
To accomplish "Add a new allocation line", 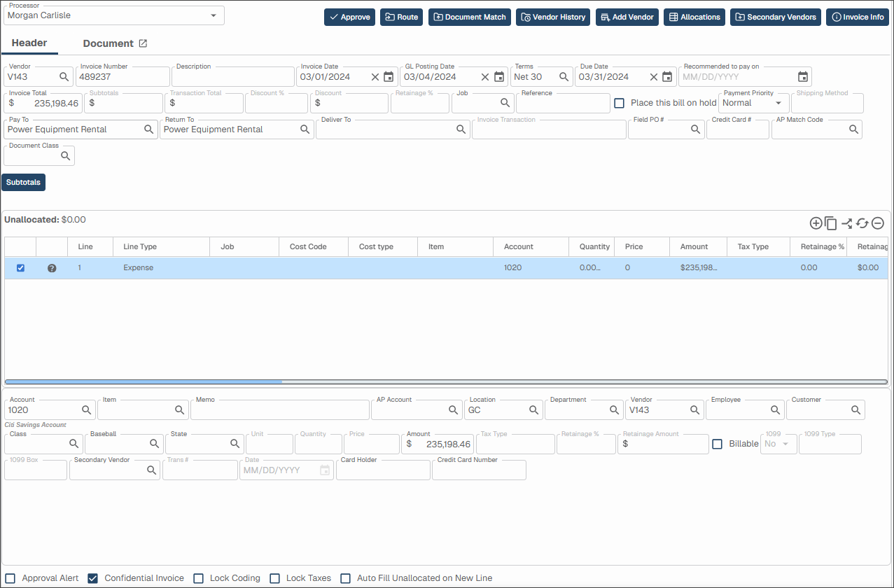I will [816, 223].
